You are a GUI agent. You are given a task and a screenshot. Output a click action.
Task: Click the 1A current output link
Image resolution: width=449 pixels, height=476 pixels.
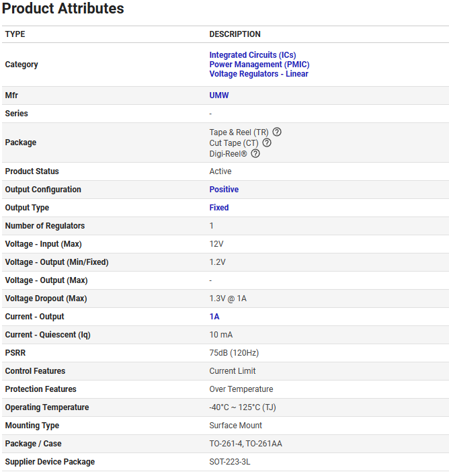point(214,317)
